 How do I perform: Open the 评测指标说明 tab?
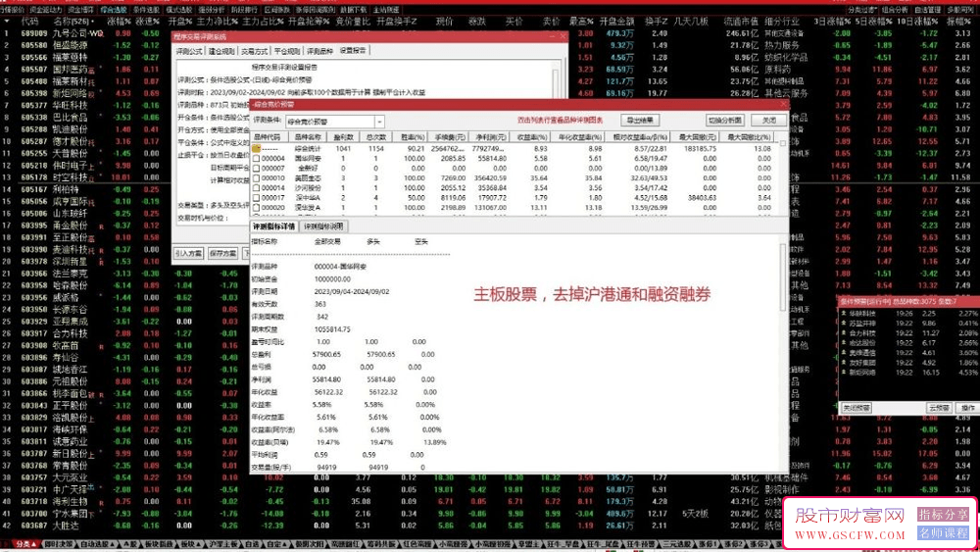point(323,226)
